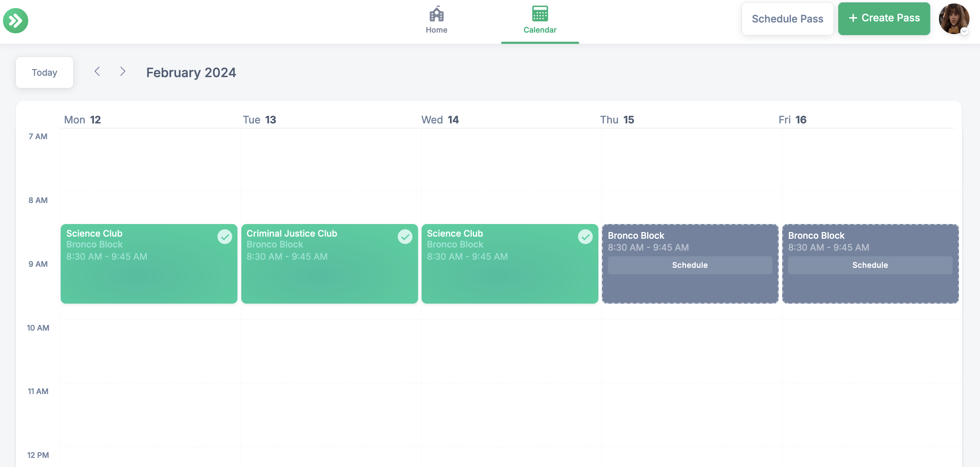This screenshot has width=980, height=467.
Task: Click the Home school-building icon
Action: [x=436, y=14]
